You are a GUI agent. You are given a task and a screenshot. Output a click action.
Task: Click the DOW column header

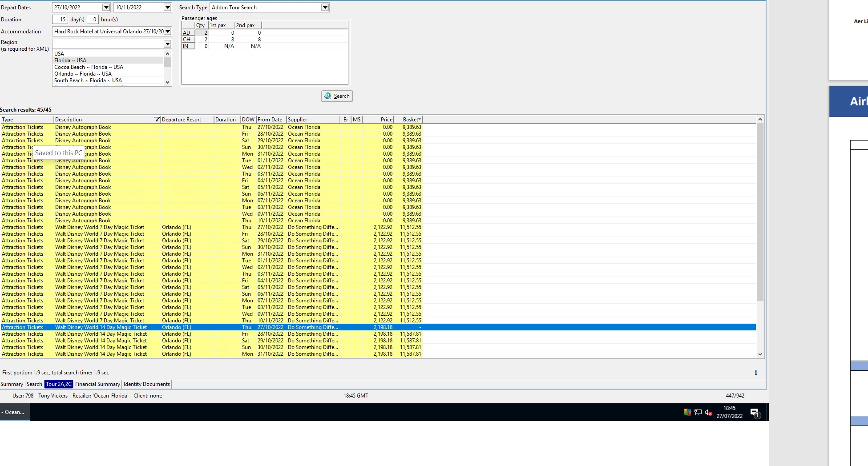click(248, 120)
